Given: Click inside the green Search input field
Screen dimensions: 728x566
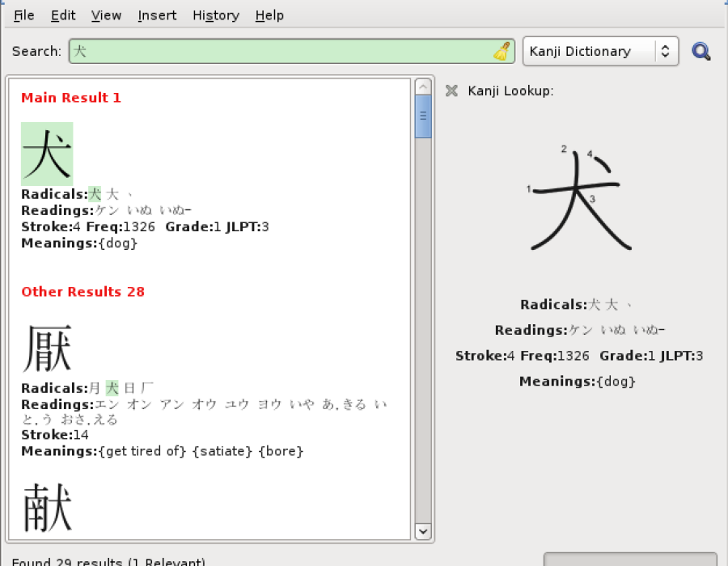Looking at the screenshot, I should pos(291,51).
